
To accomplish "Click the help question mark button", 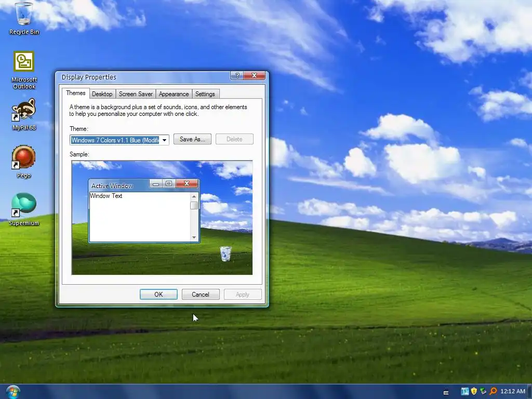I will pyautogui.click(x=237, y=75).
